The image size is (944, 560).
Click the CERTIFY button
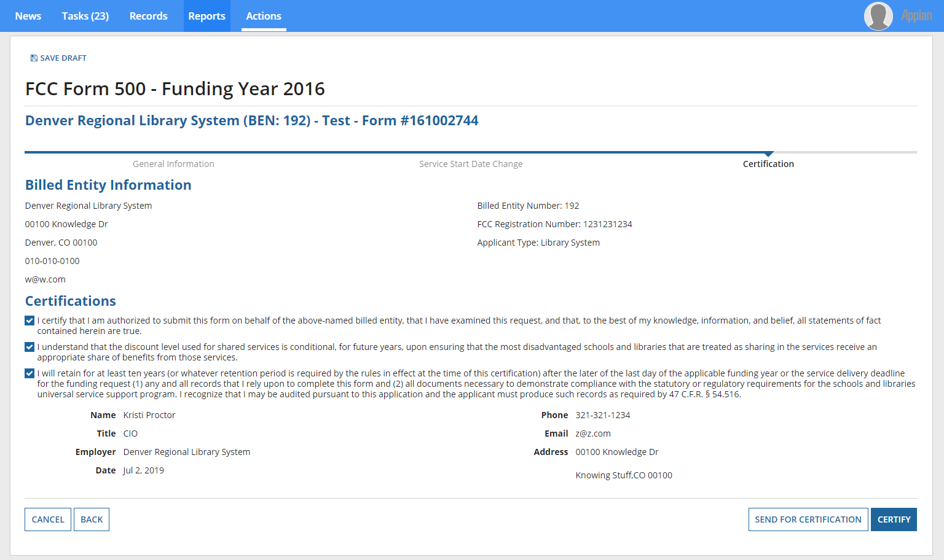click(x=894, y=519)
